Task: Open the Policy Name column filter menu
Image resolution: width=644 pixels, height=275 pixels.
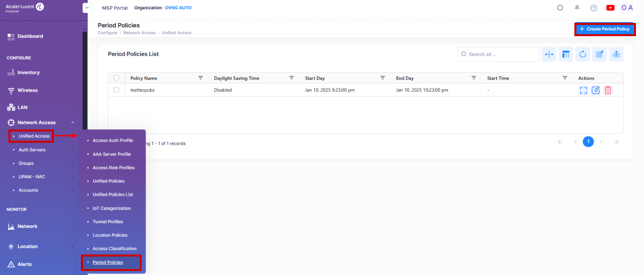Action: (x=200, y=78)
